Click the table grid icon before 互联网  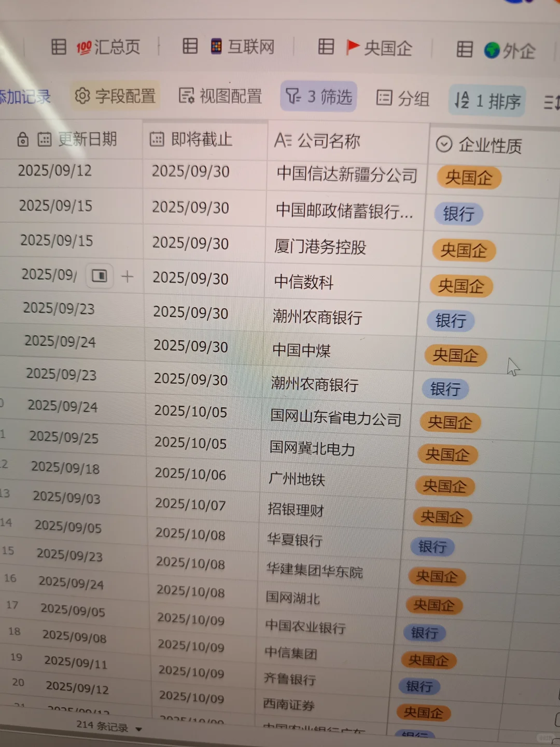pyautogui.click(x=190, y=46)
